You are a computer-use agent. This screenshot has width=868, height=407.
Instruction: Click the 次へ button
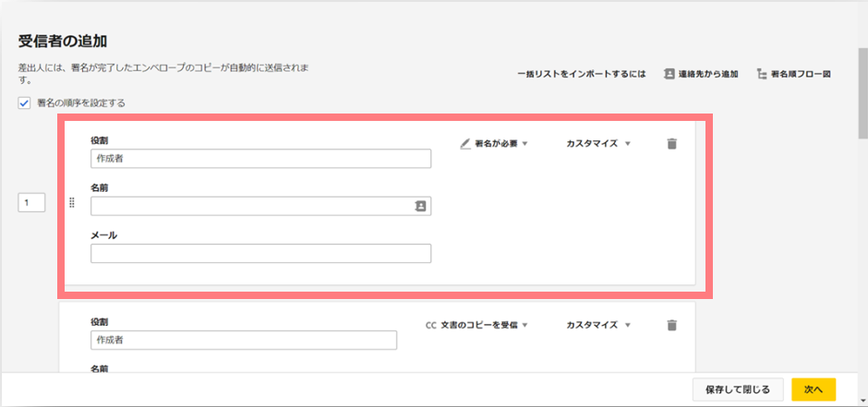tap(814, 389)
